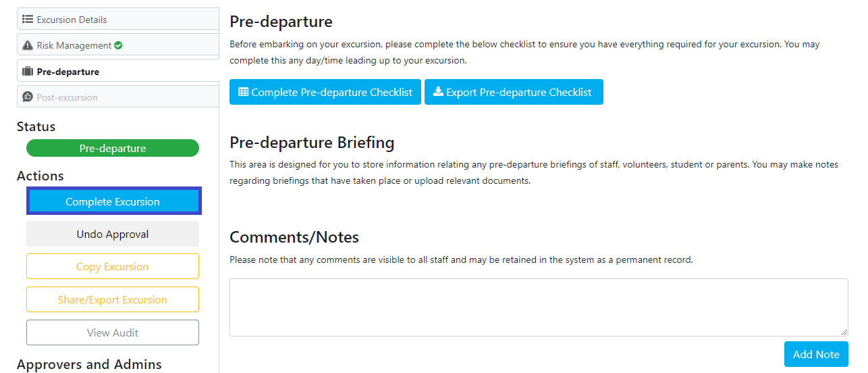The image size is (868, 373).
Task: Open Share/Export Excursion
Action: (x=113, y=299)
